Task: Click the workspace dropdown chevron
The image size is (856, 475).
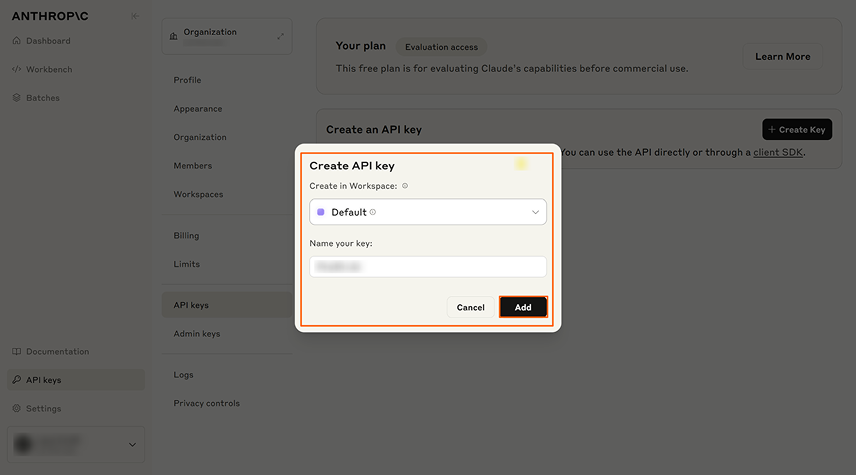Action: point(536,212)
